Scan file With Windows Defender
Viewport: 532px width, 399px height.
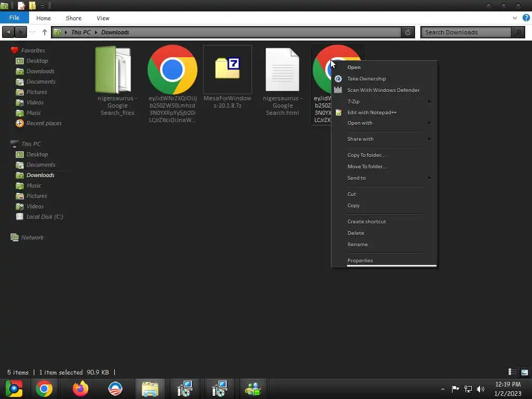point(384,90)
